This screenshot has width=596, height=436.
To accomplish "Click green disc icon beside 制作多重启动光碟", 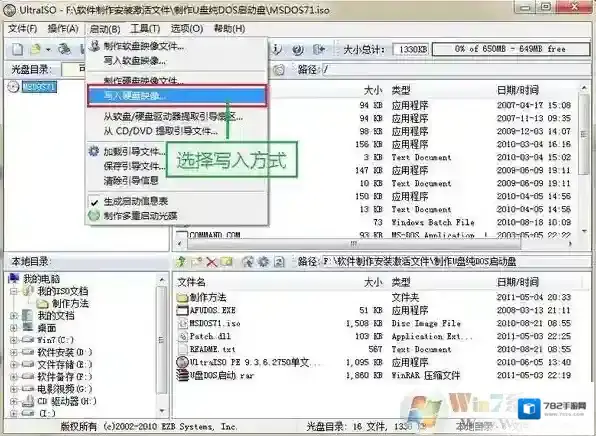I will click(94, 216).
